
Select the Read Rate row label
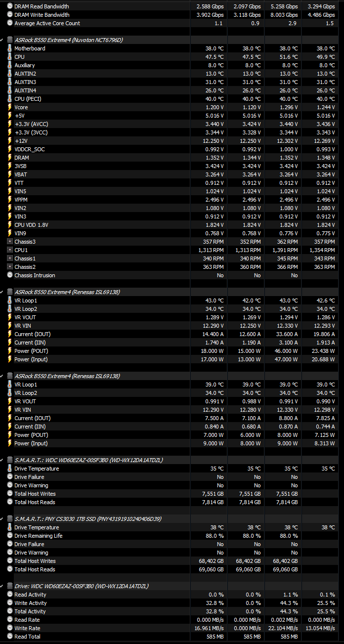point(27,620)
